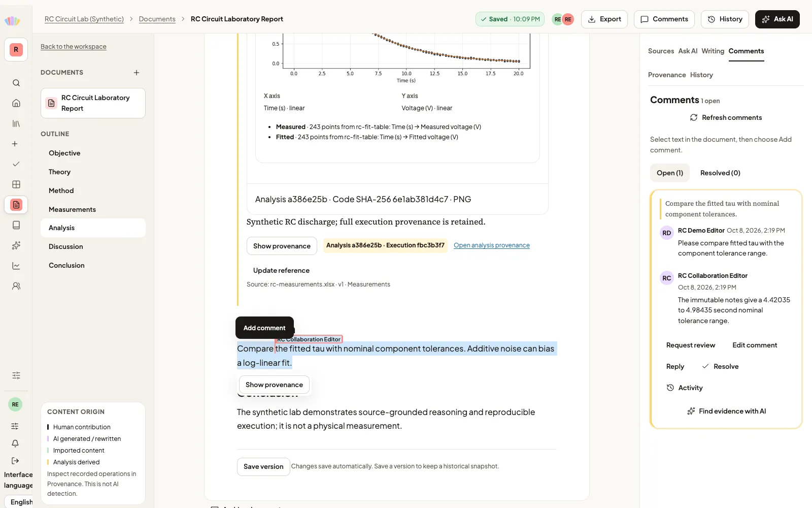Click the Ask AI button in header
The height and width of the screenshot is (508, 812).
pyautogui.click(x=777, y=19)
